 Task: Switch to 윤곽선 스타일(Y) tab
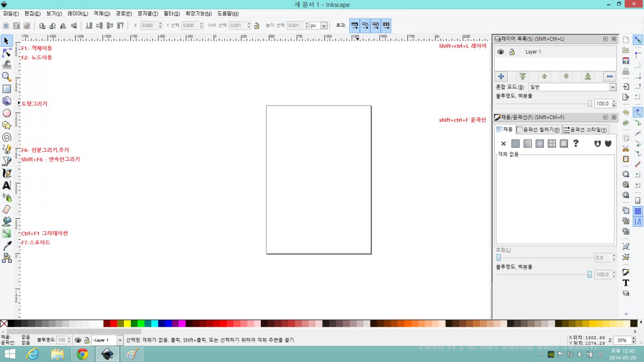tap(585, 129)
